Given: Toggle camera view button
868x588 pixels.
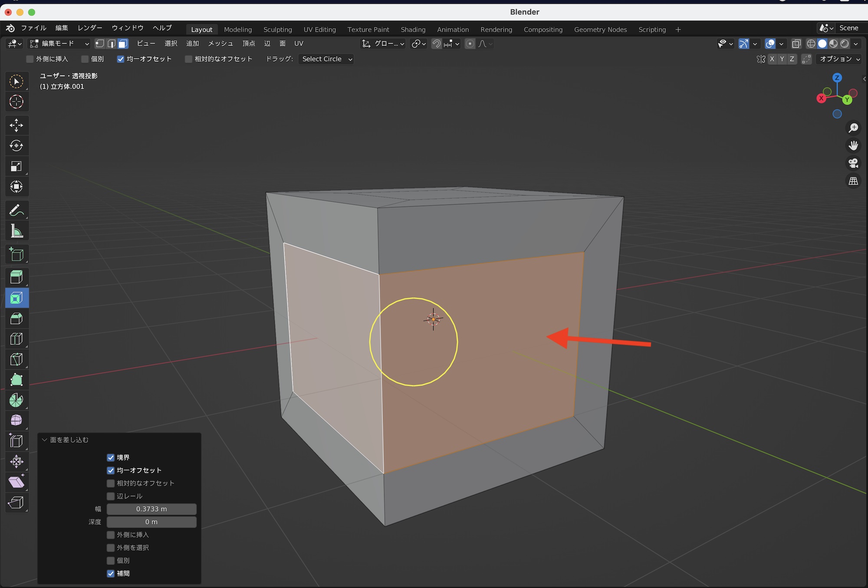Looking at the screenshot, I should click(853, 163).
